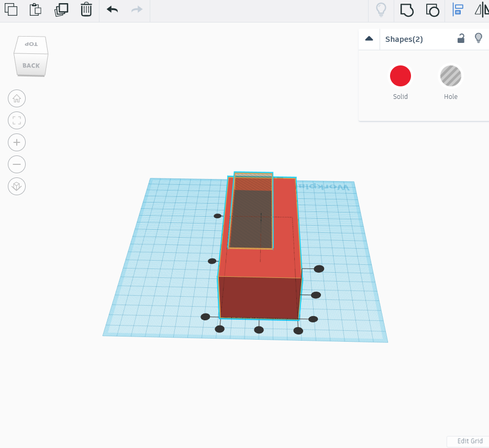Toggle the lock on the selected shape
Screen dimensions: 489x448
coord(461,39)
